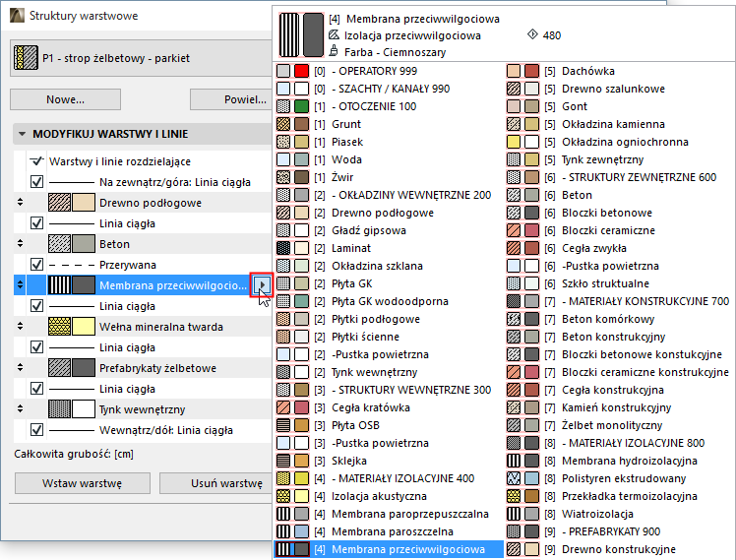Click the Nowe... button
This screenshot has height=560, width=736.
click(65, 99)
